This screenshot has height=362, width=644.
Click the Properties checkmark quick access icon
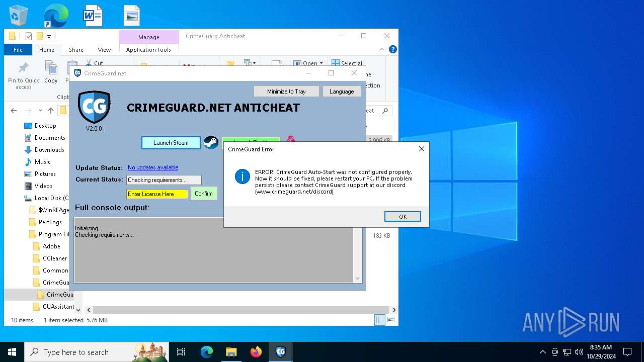point(29,36)
